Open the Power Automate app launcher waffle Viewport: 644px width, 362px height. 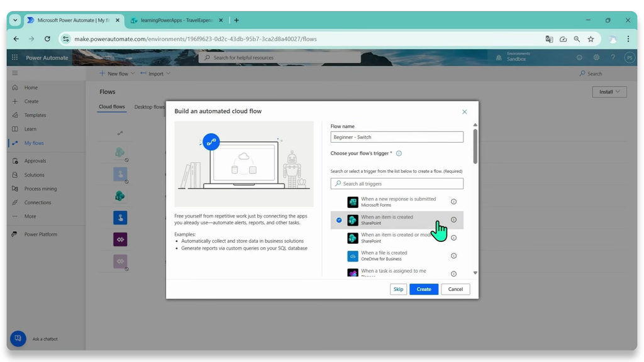click(x=15, y=57)
